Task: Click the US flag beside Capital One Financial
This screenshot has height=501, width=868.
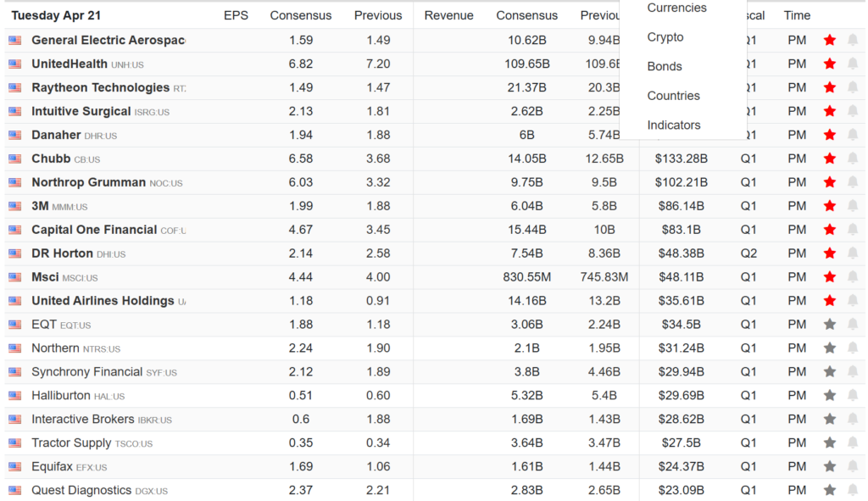Action: (x=13, y=230)
